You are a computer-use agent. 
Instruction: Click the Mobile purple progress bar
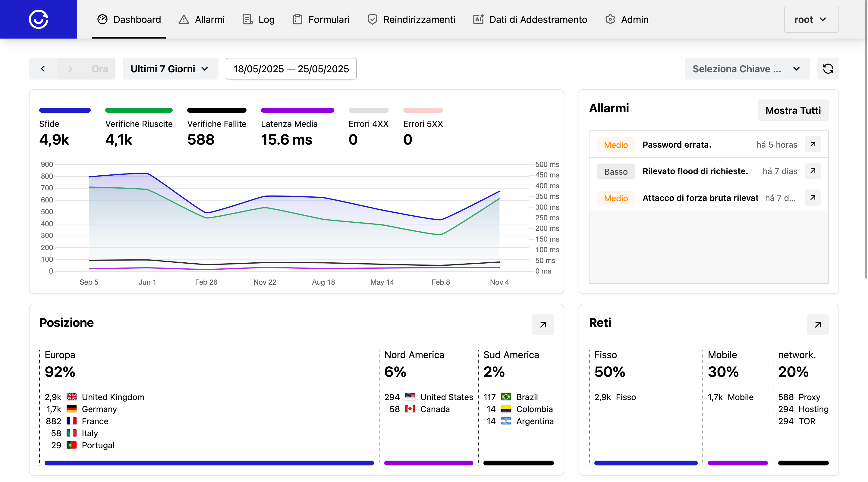tap(737, 463)
